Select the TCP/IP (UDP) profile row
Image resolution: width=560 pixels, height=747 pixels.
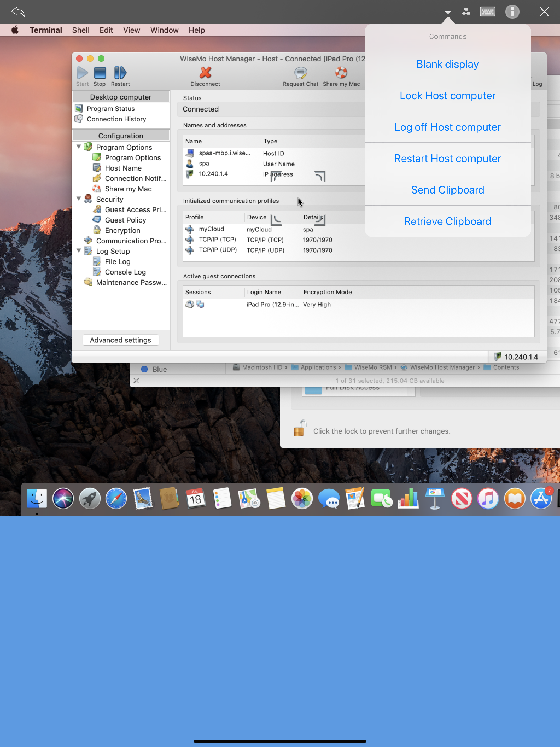point(358,250)
